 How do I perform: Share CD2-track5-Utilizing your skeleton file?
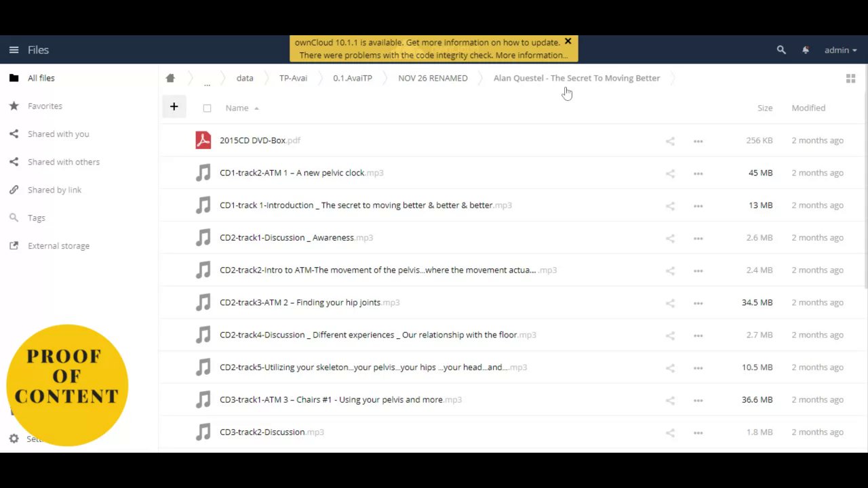pos(670,368)
